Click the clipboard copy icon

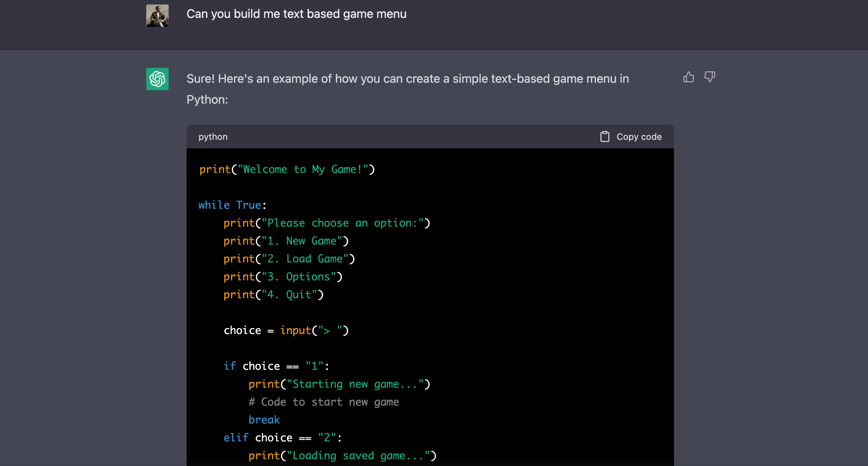(605, 137)
